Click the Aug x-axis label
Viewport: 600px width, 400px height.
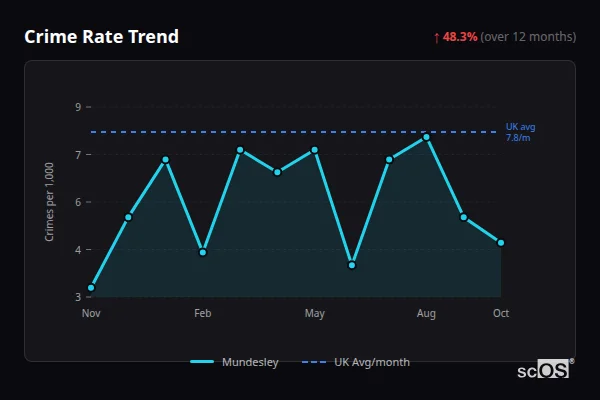(x=426, y=313)
